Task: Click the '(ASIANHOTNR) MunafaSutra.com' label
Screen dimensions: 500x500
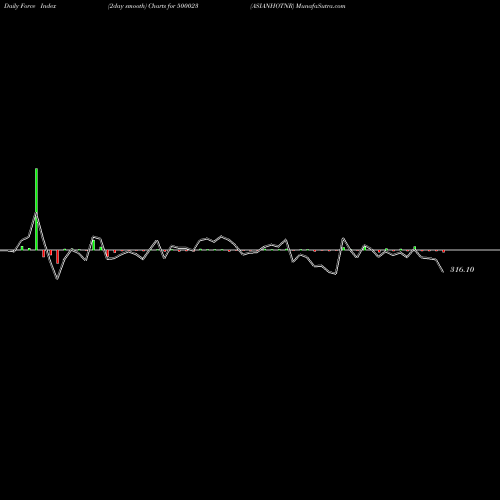Action: coord(298,6)
